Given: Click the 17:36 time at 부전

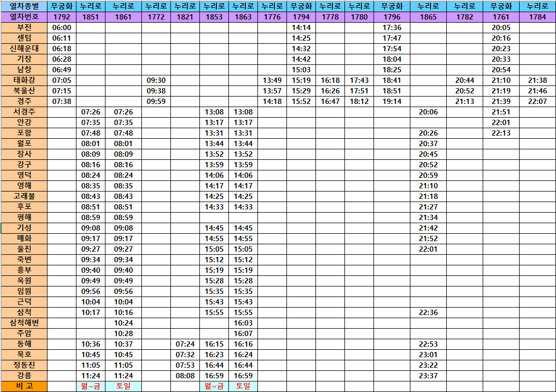Looking at the screenshot, I should click(x=392, y=27).
